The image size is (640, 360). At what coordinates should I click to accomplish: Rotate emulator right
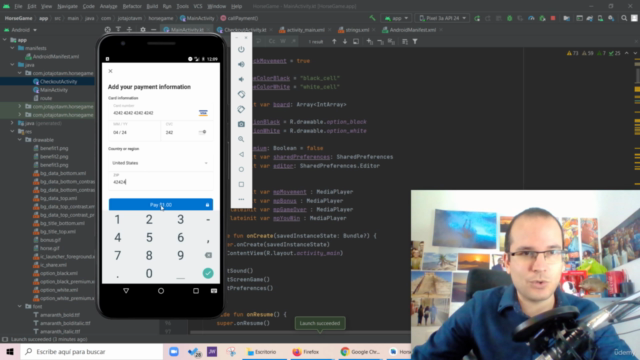coord(241,109)
